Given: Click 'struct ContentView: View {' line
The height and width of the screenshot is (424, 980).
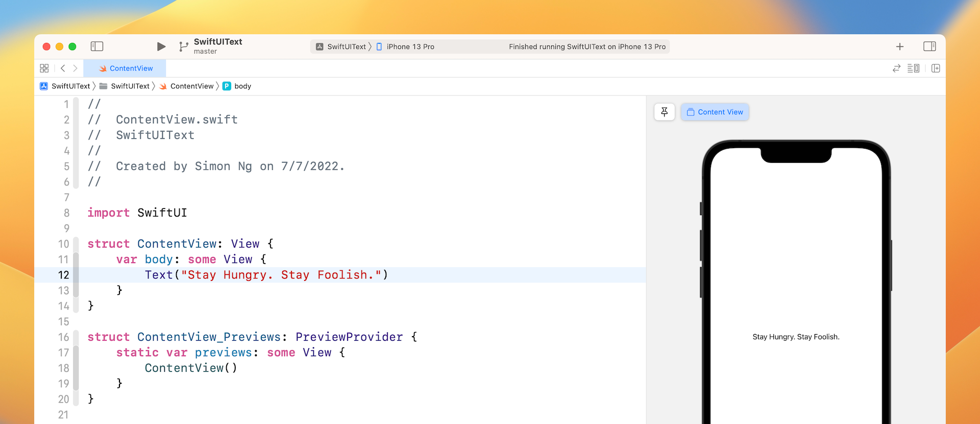Looking at the screenshot, I should (x=181, y=244).
